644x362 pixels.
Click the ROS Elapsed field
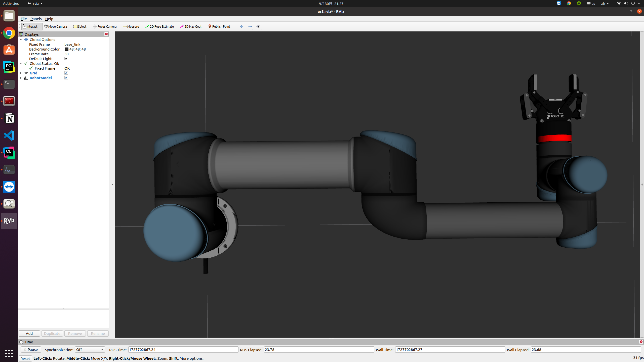(x=319, y=349)
